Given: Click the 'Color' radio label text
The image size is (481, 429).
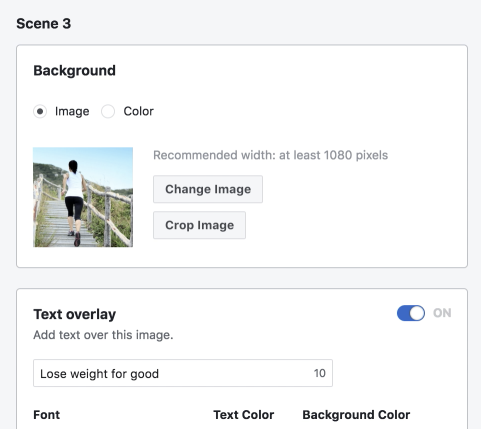Looking at the screenshot, I should tap(139, 111).
